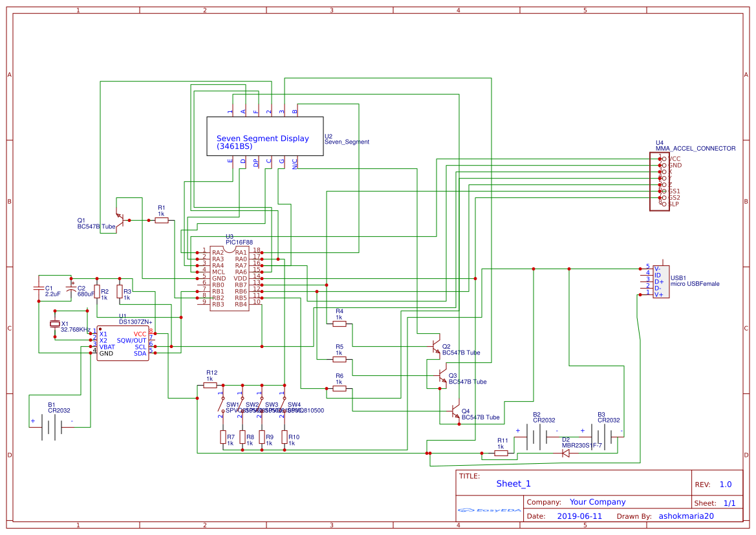Viewport: 756px width, 535px height.
Task: Click the EasyEDA logo in the title block
Action: pyautogui.click(x=488, y=511)
